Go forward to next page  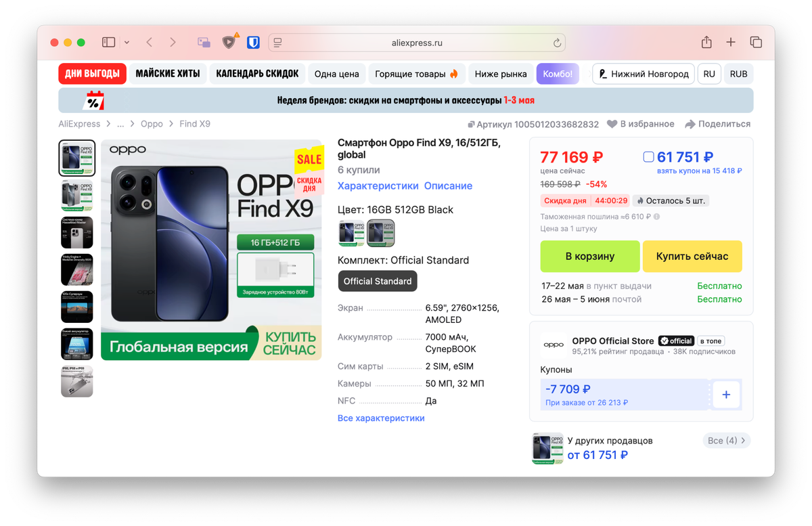[x=173, y=42]
